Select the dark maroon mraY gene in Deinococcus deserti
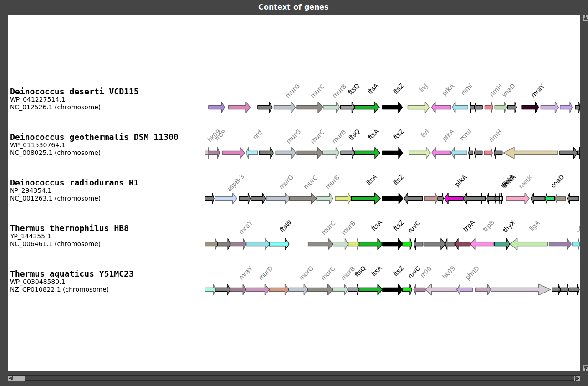The width and height of the screenshot is (588, 386). pos(530,108)
